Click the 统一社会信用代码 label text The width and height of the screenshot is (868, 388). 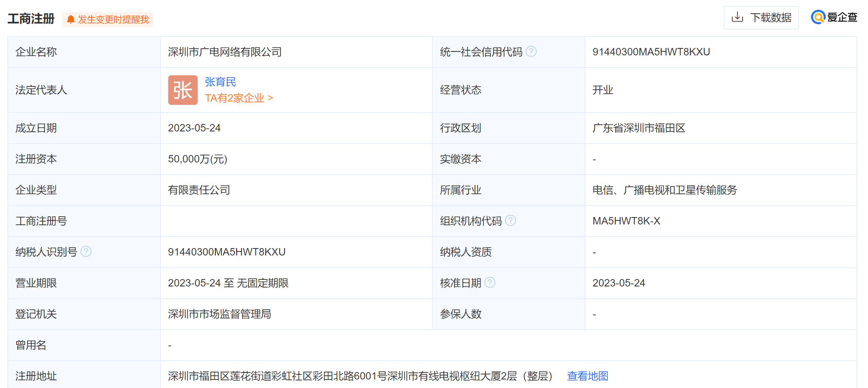481,52
